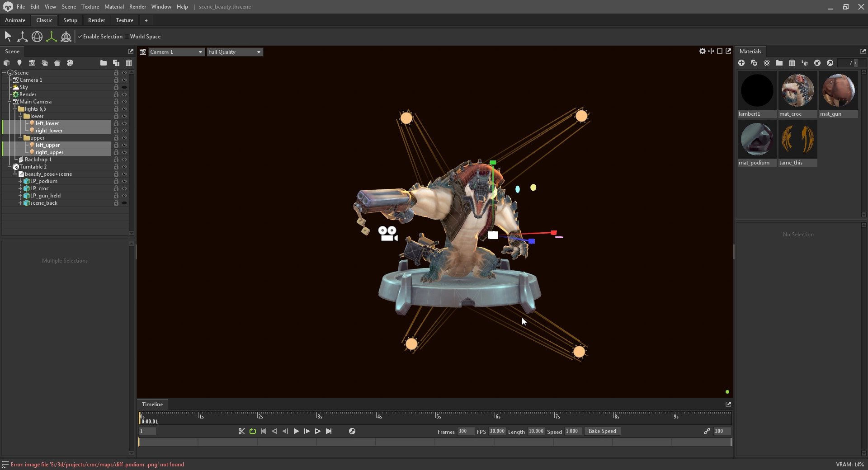Toggle timeline loop playback icon
Viewport: 868px width, 470px height.
[253, 431]
